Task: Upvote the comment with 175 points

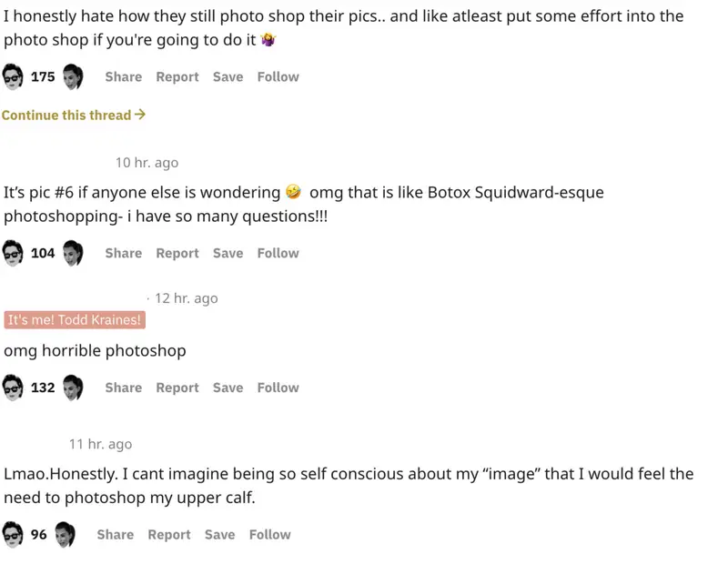Action: [x=14, y=77]
